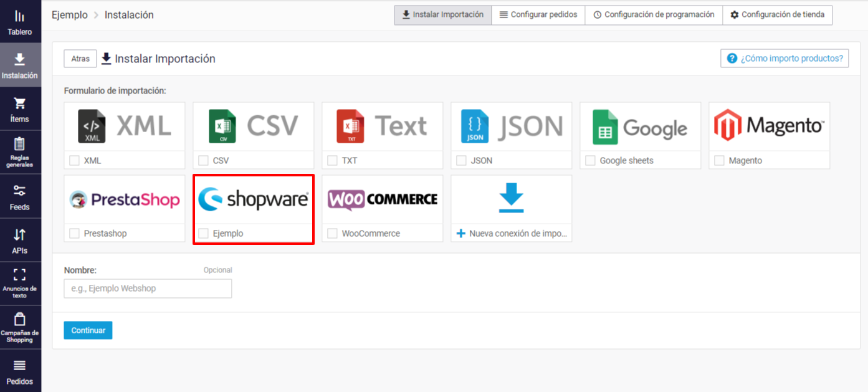The height and width of the screenshot is (392, 868).
Task: Open the Tablero dashboard icon in sidebar
Action: click(20, 16)
